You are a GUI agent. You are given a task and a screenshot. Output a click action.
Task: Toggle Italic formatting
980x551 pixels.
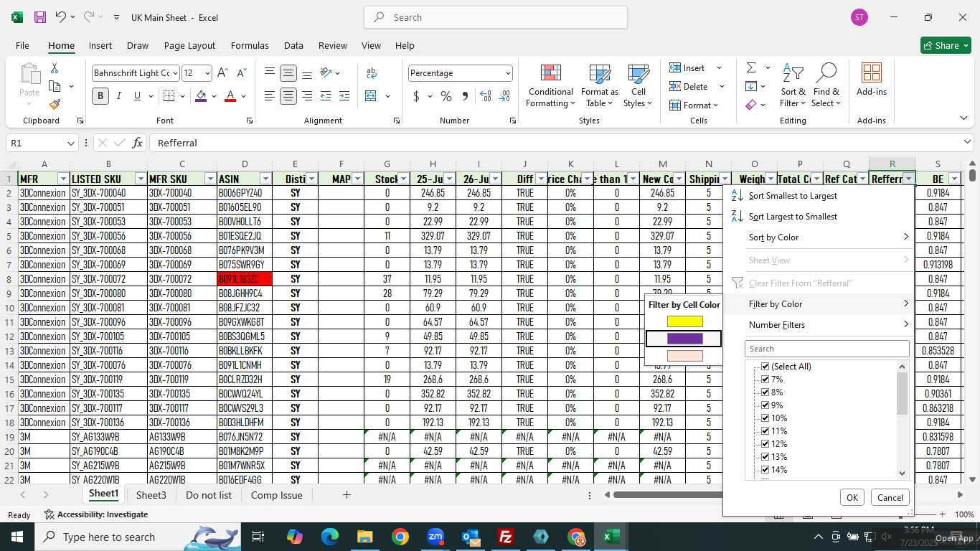point(118,96)
